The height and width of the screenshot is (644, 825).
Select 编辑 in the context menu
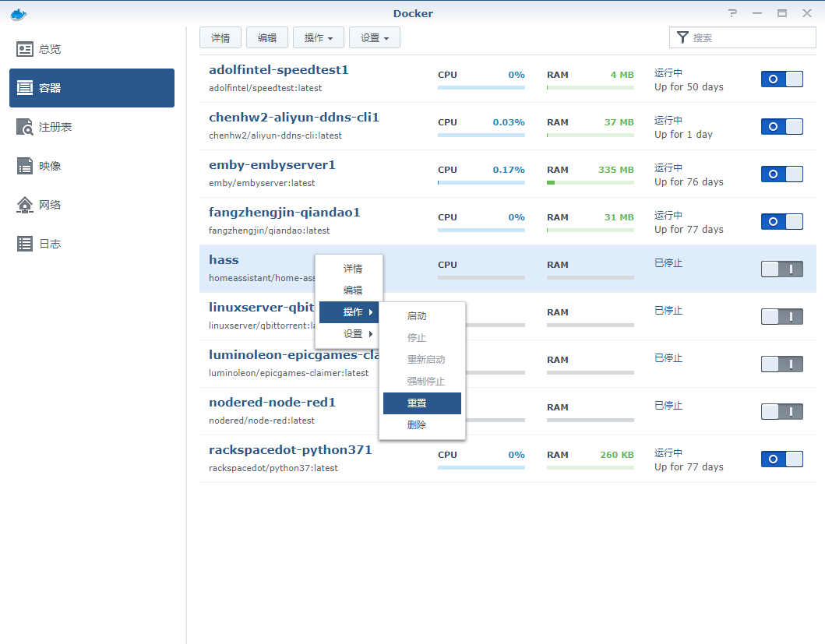(349, 290)
